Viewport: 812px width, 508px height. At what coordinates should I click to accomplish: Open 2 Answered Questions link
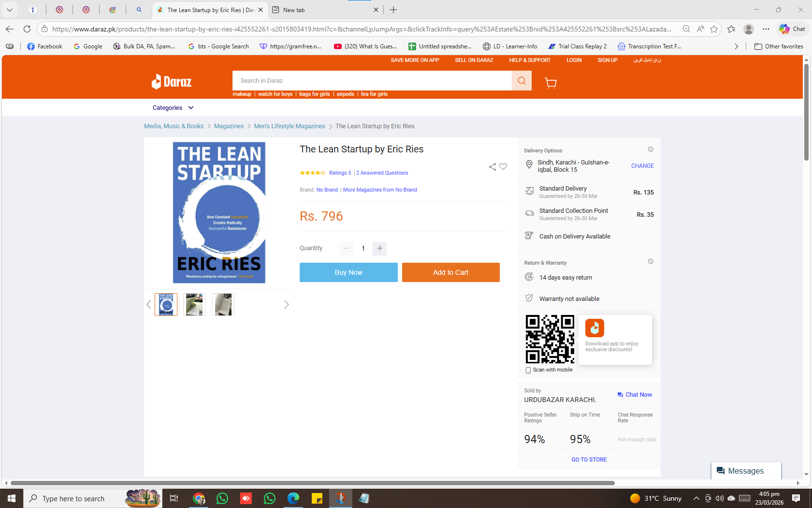382,173
